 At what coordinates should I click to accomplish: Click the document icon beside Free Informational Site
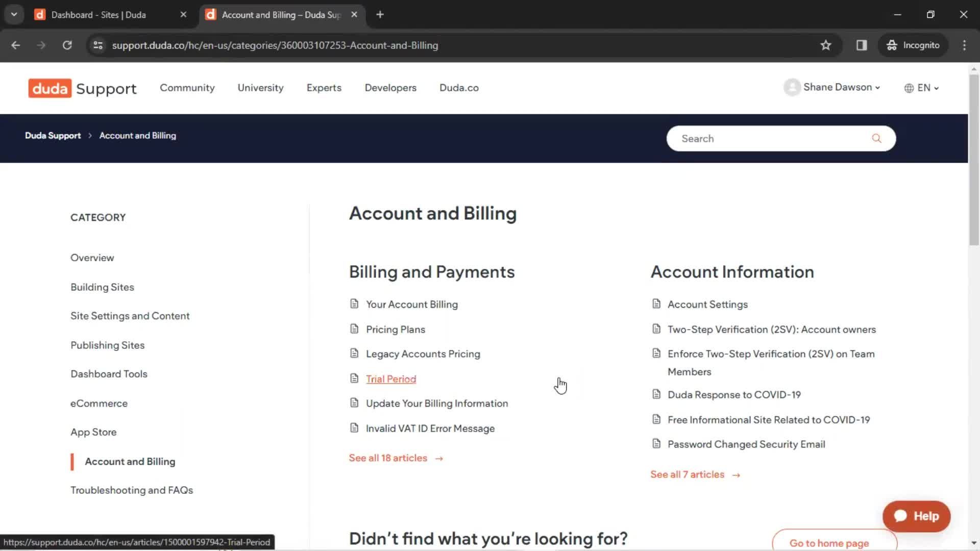(x=656, y=419)
